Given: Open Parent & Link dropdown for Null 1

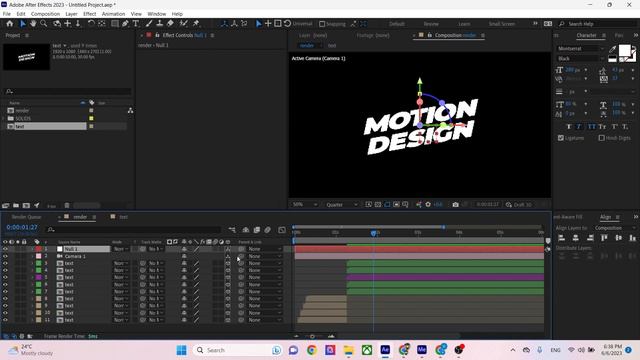Looking at the screenshot, I should click(265, 249).
